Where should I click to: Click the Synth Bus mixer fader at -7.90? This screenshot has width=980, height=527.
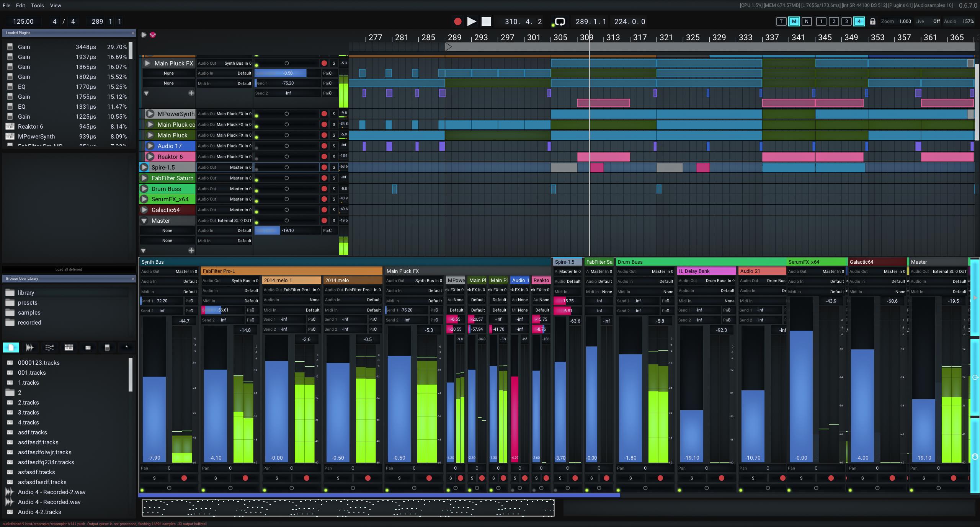coord(154,390)
